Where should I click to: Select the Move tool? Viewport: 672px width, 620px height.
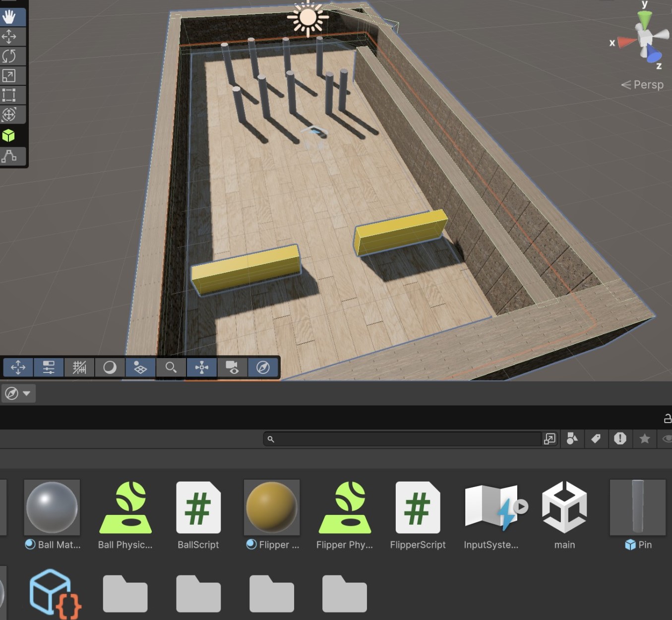click(x=9, y=37)
